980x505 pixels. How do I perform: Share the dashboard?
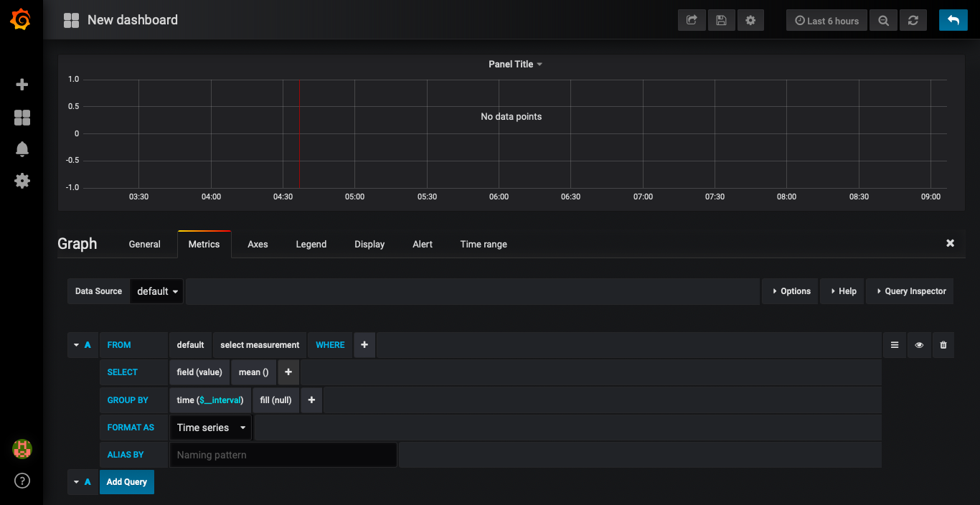click(x=692, y=20)
